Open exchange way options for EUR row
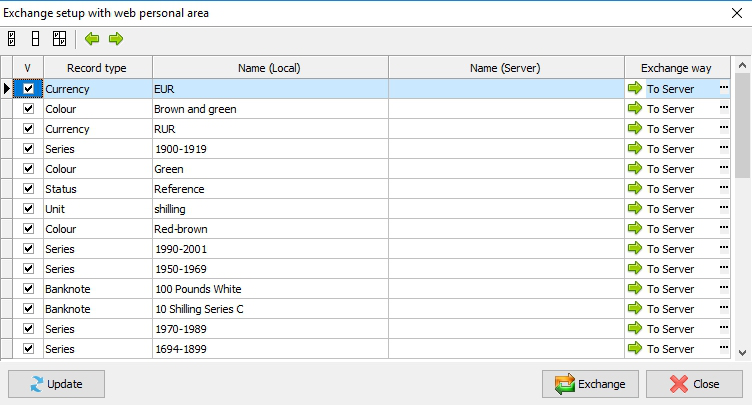The width and height of the screenshot is (752, 405). coord(724,88)
